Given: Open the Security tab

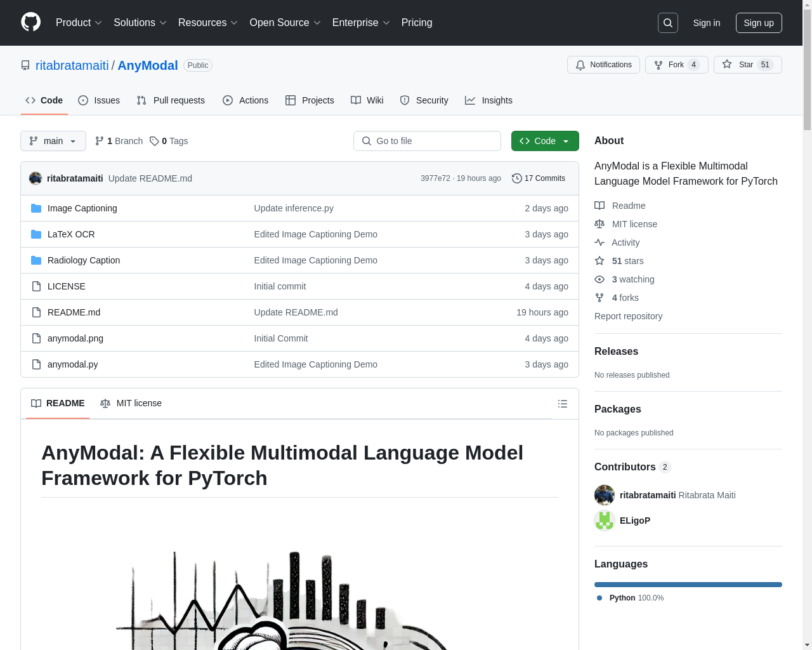Looking at the screenshot, I should [x=424, y=100].
